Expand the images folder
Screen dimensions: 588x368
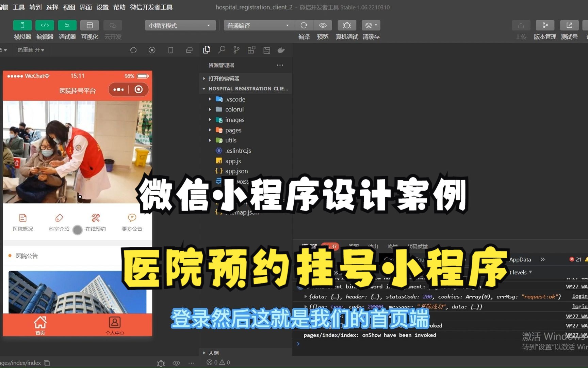(246, 120)
